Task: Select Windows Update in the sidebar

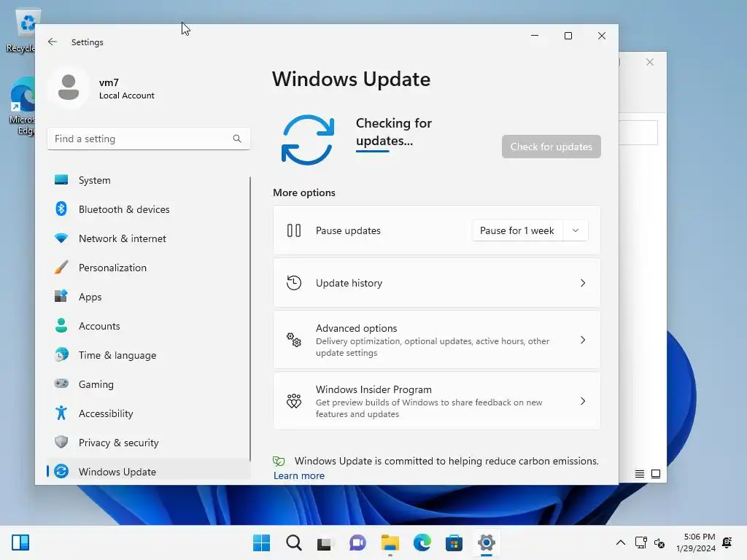Action: tap(149, 472)
